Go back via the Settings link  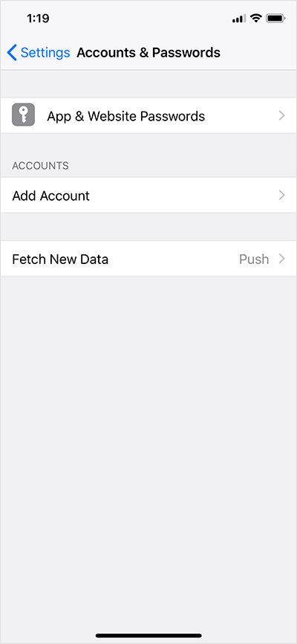click(x=45, y=53)
